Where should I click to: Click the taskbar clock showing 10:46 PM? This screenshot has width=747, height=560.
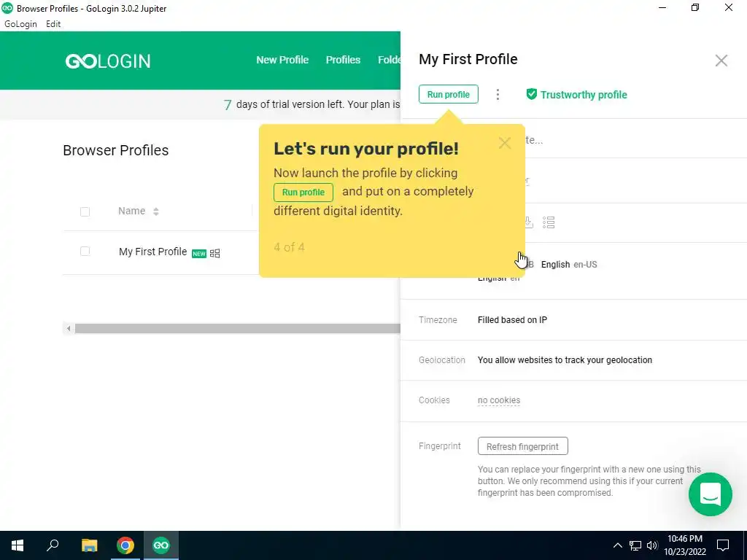684,545
